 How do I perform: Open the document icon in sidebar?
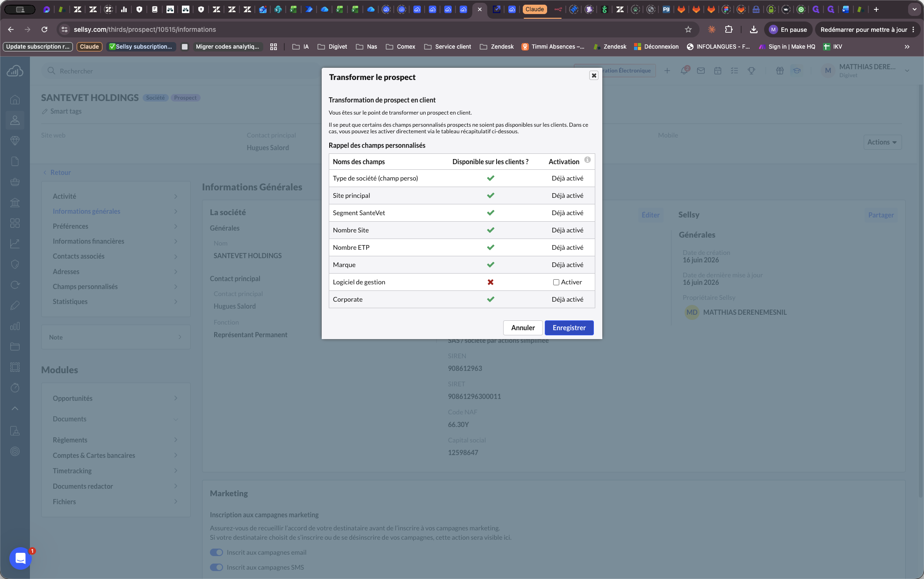click(15, 161)
